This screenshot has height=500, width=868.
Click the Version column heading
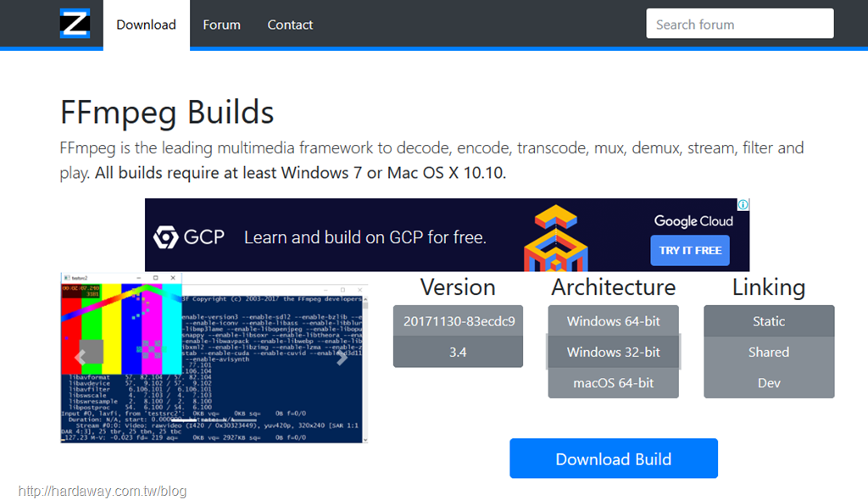point(458,287)
